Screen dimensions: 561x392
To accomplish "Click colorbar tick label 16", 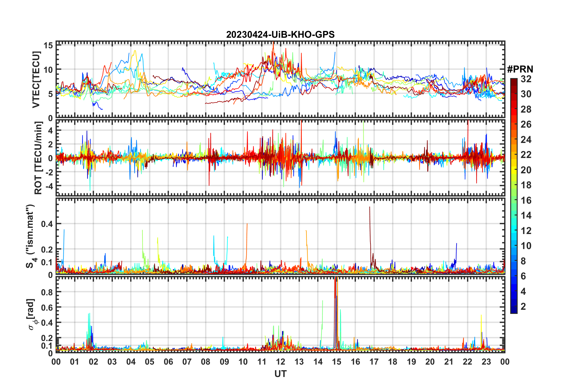I will pyautogui.click(x=526, y=200).
